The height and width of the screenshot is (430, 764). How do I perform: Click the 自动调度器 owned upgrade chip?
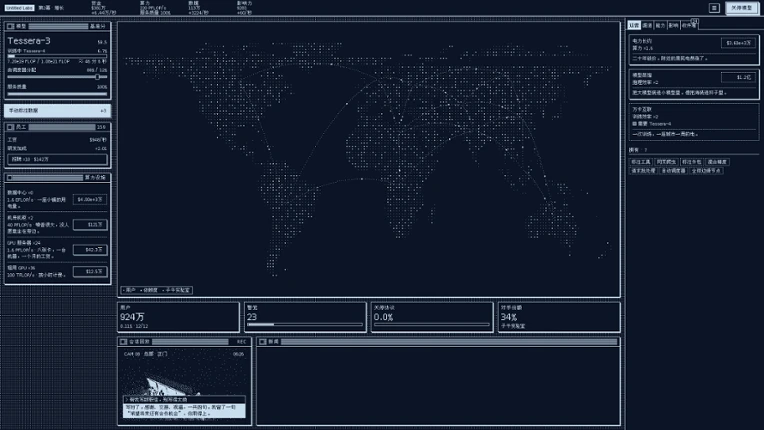click(673, 171)
